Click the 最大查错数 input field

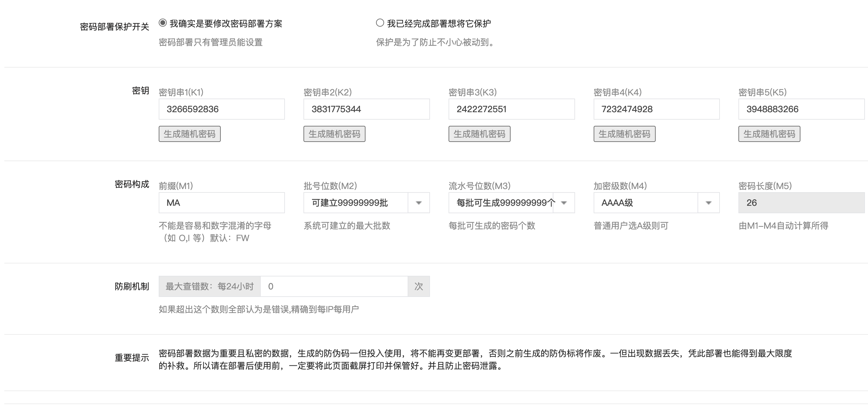pyautogui.click(x=334, y=287)
